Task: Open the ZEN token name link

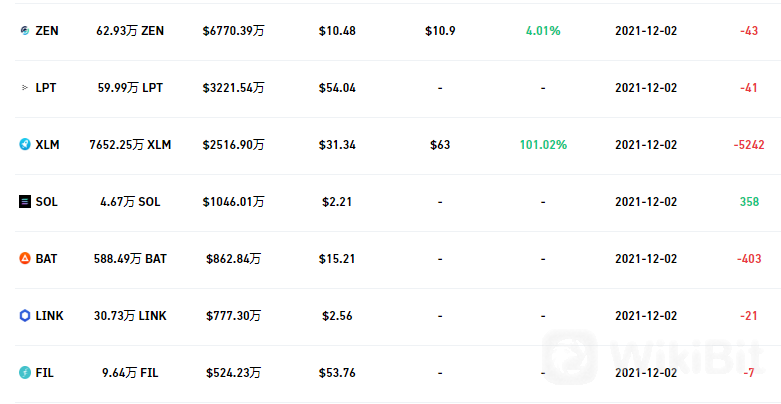Action: 47,31
